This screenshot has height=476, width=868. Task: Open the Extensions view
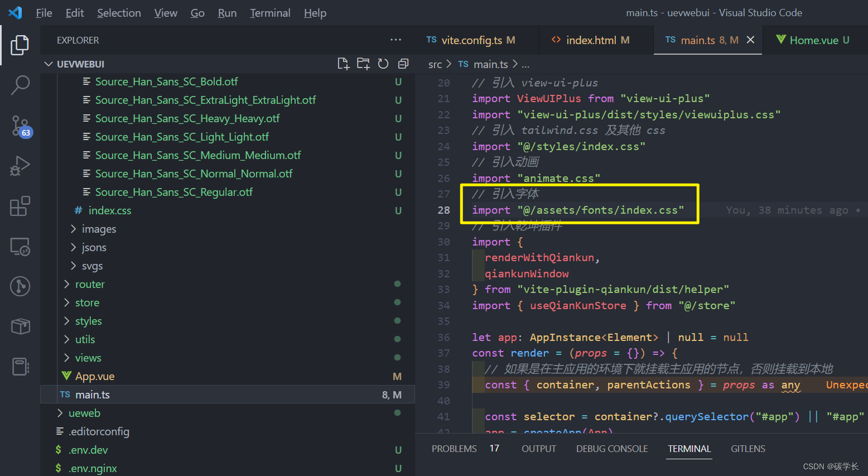point(20,206)
